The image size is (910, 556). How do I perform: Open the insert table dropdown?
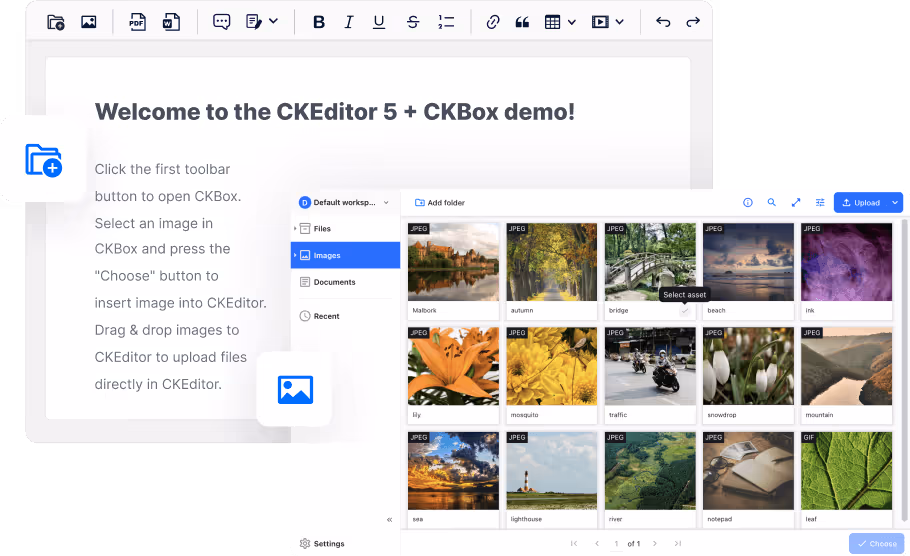[x=560, y=22]
